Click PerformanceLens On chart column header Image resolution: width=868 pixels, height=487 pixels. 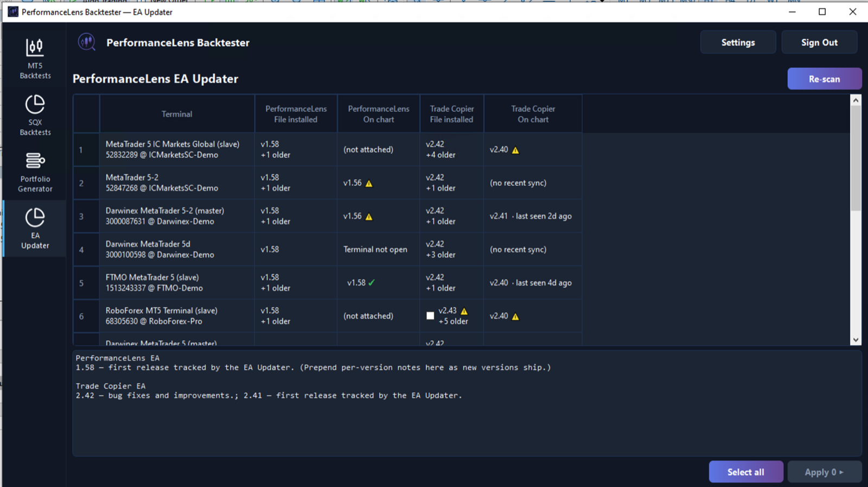click(378, 114)
